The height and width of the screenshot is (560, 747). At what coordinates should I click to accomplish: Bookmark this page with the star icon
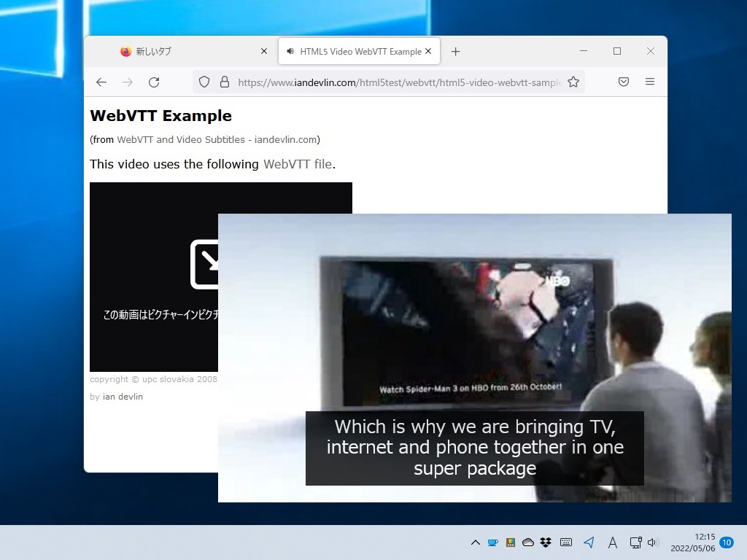(x=573, y=82)
